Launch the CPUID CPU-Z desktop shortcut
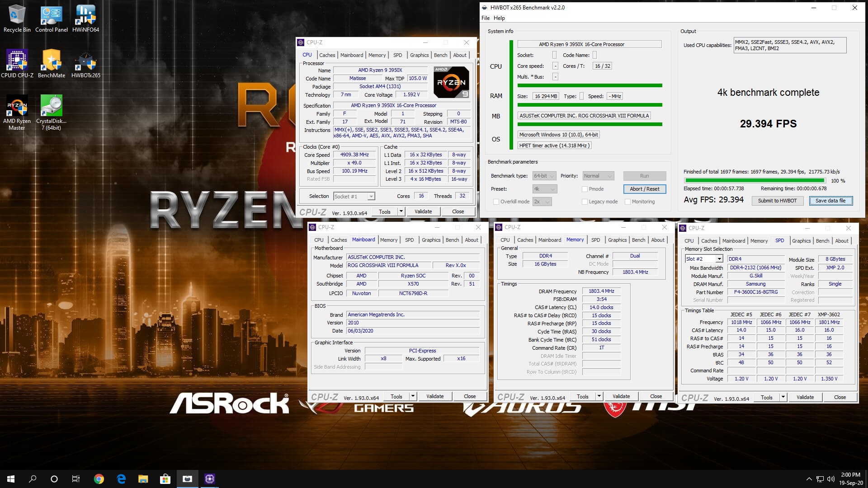Viewport: 868px width, 488px height. (17, 64)
